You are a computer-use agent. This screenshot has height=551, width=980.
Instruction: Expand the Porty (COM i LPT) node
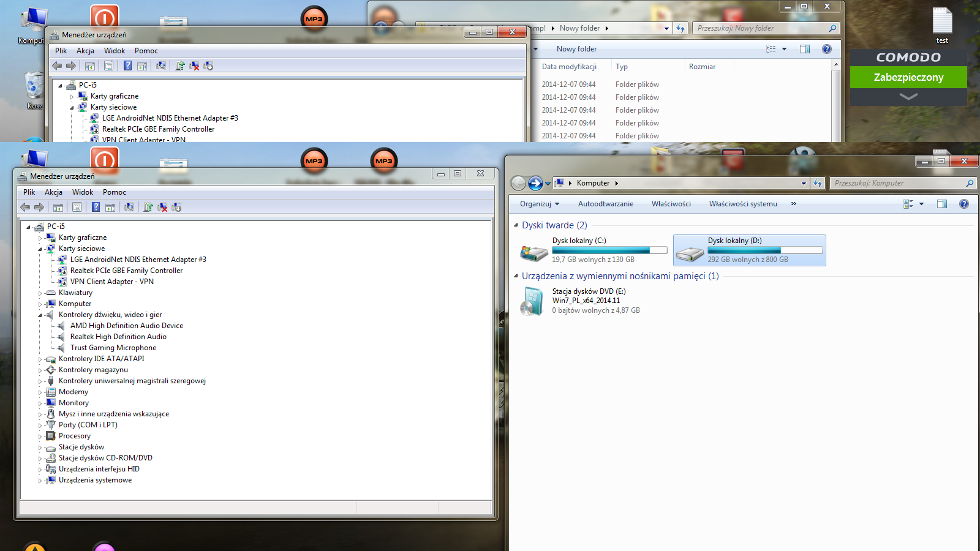pyautogui.click(x=40, y=425)
